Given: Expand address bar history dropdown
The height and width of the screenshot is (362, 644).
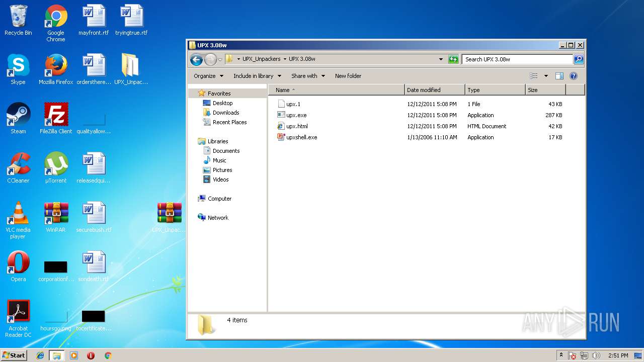Looking at the screenshot, I should pos(441,59).
